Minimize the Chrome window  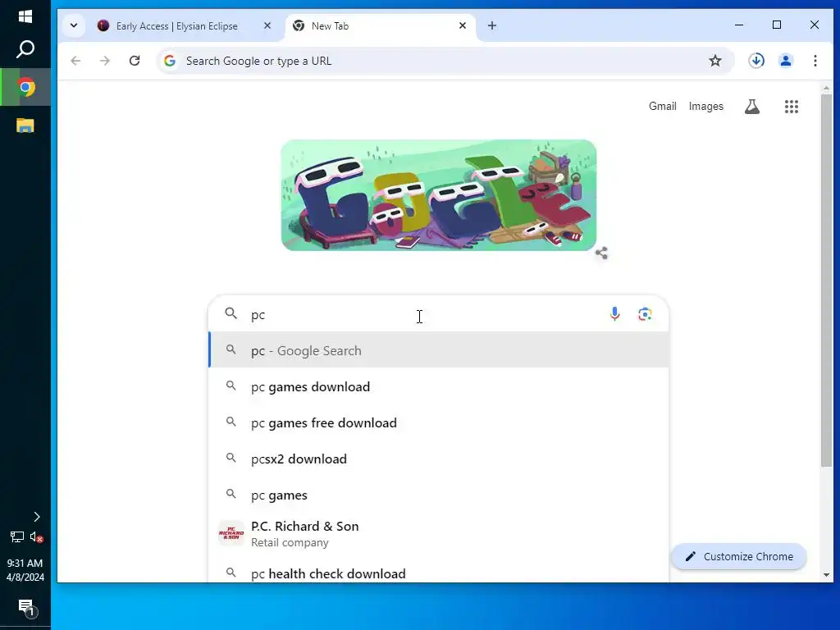coord(739,25)
